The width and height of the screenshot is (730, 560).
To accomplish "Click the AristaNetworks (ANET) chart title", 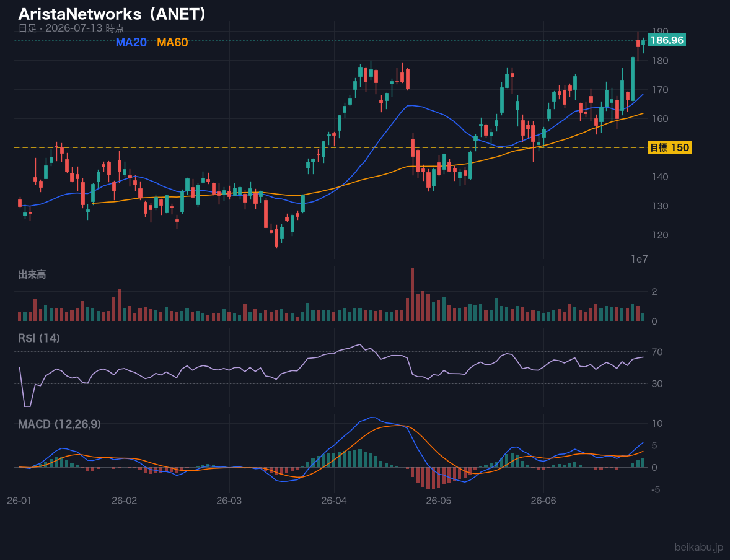I will [112, 14].
